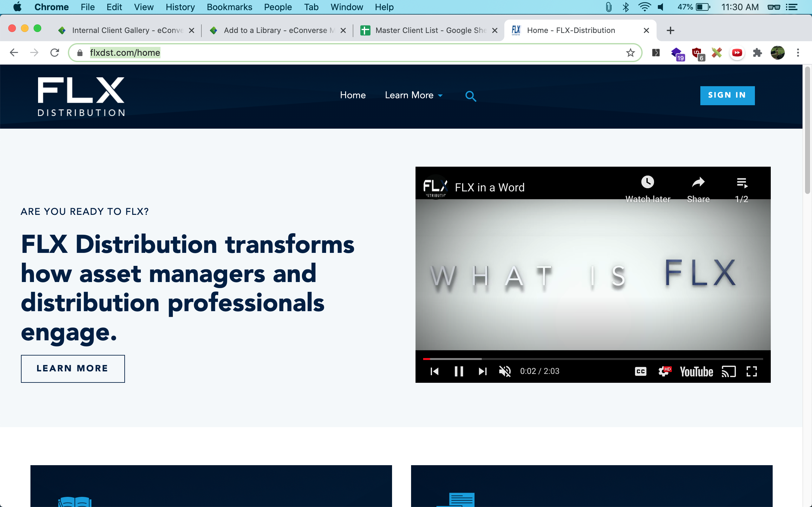
Task: Click the search magnifier icon in site header
Action: [x=471, y=96]
